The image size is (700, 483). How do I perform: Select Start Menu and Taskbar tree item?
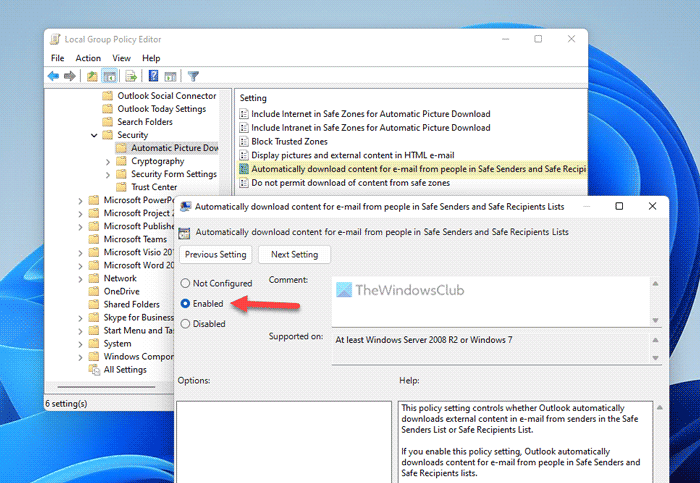coord(138,330)
